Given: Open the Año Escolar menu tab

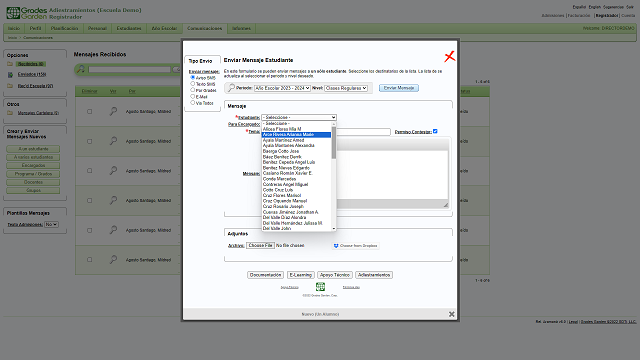Looking at the screenshot, I should point(164,28).
